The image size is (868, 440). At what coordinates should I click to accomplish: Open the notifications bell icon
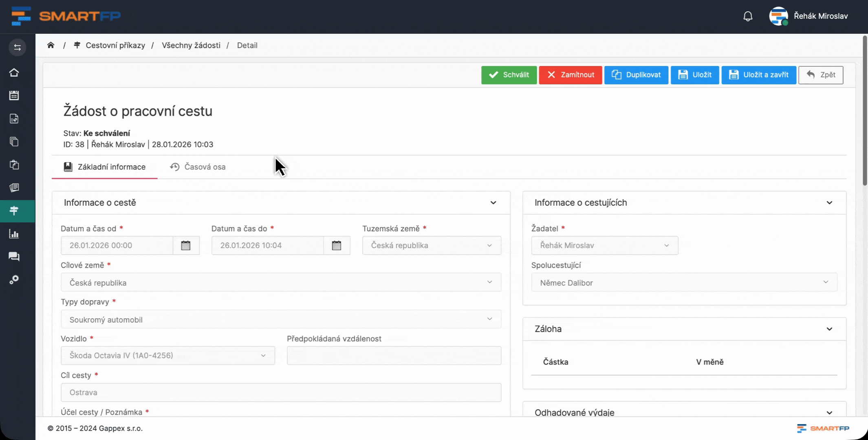tap(748, 16)
